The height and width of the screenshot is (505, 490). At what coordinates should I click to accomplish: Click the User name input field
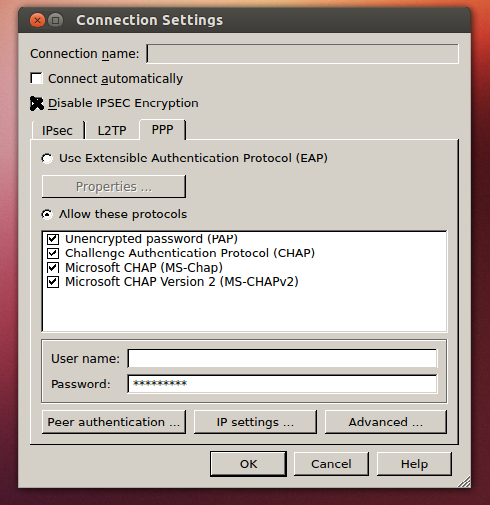[x=282, y=359]
